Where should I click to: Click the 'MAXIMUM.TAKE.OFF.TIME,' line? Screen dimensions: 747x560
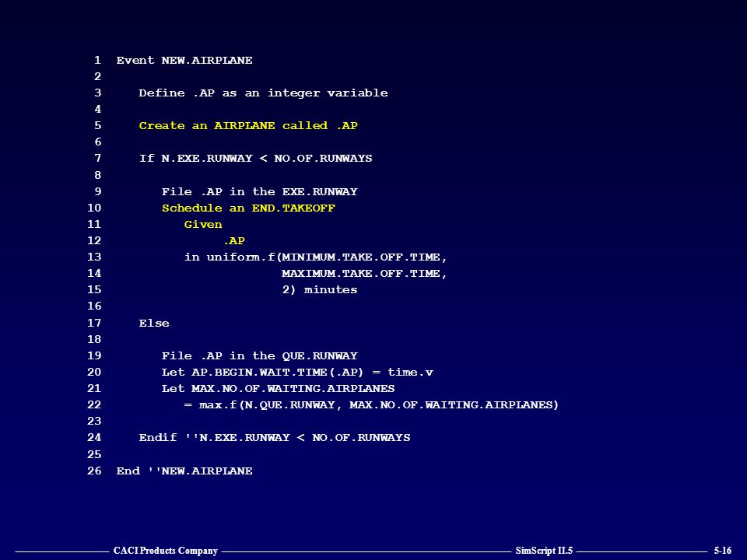(364, 273)
